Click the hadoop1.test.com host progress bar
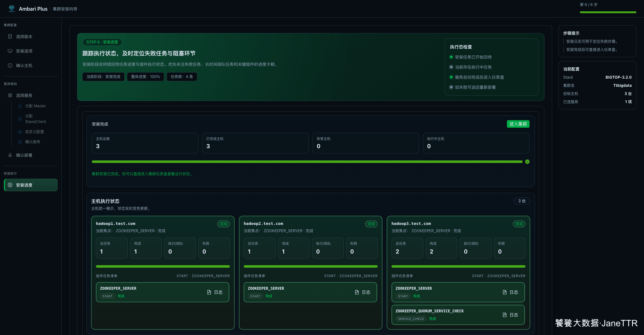 [x=163, y=266]
